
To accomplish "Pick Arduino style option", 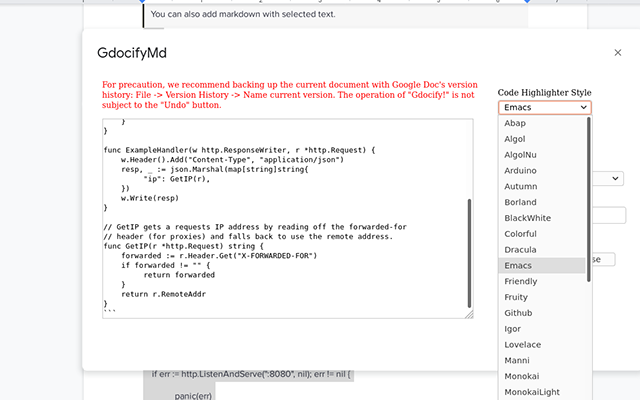I will coord(542,171).
